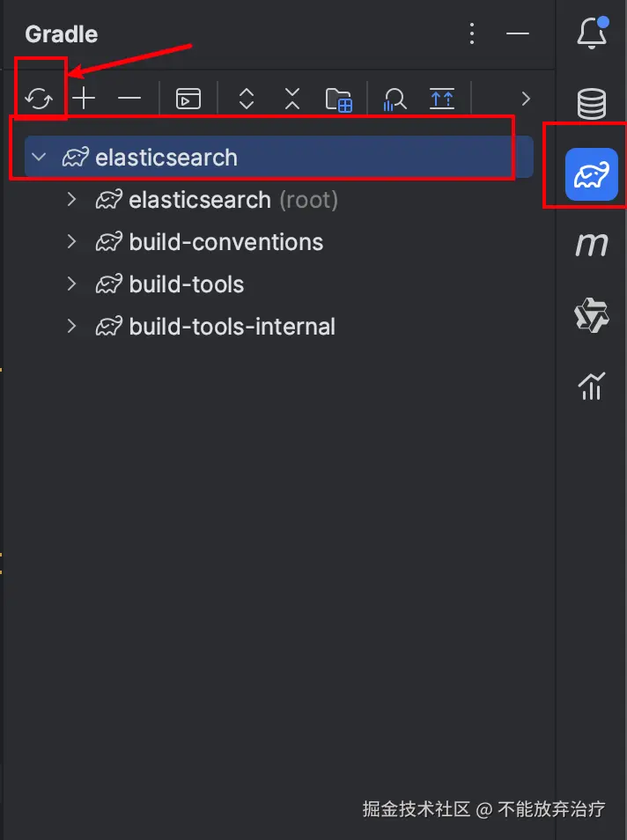Image resolution: width=627 pixels, height=840 pixels.
Task: Expand the elasticsearch (root) node
Action: [x=72, y=200]
